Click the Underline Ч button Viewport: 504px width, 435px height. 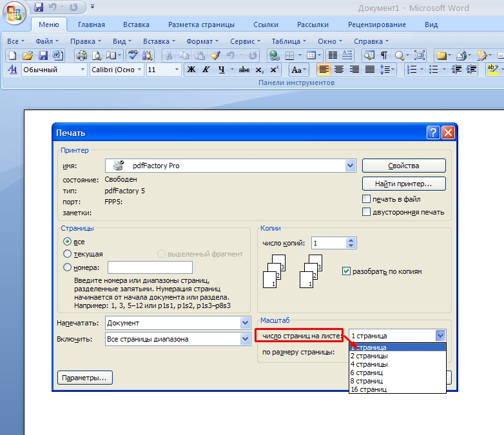coord(222,70)
